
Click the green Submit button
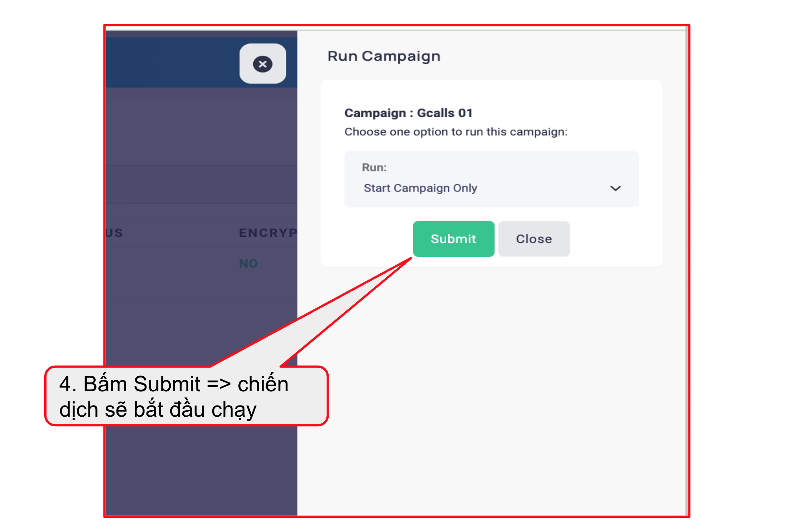tap(454, 239)
